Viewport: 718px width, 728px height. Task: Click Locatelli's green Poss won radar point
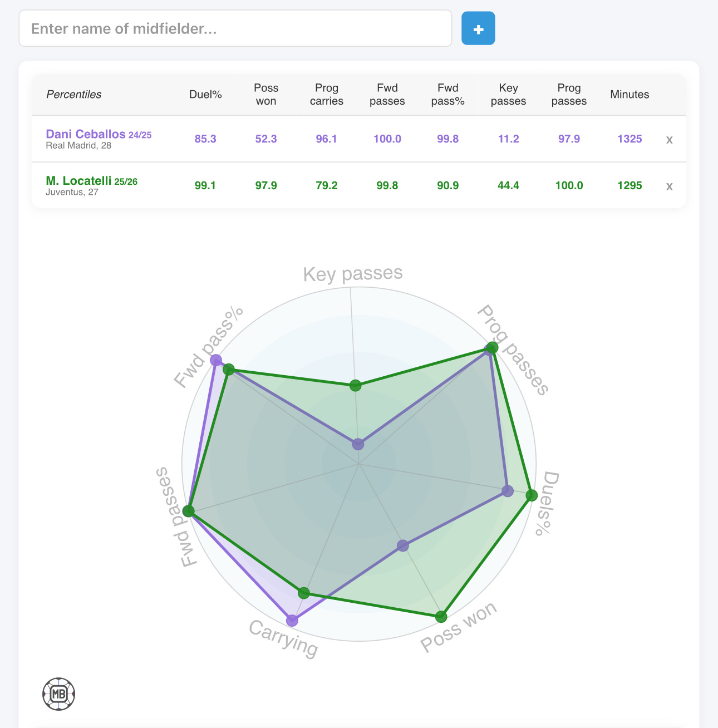(441, 617)
